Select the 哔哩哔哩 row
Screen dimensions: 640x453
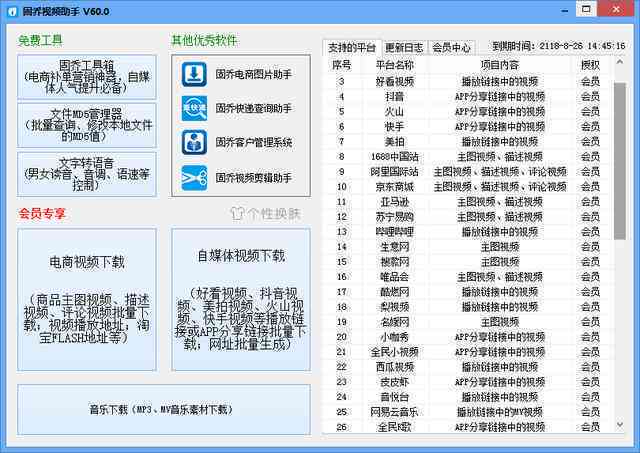(467, 232)
